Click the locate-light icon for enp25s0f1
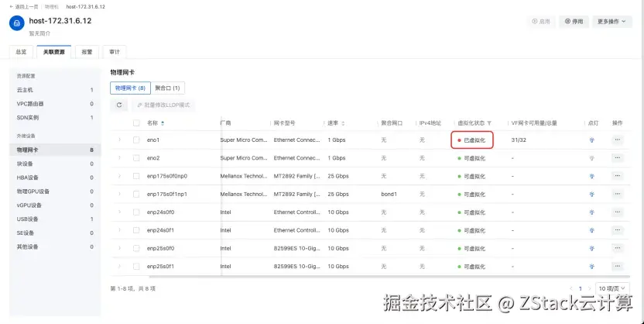The width and height of the screenshot is (644, 324). click(x=592, y=267)
